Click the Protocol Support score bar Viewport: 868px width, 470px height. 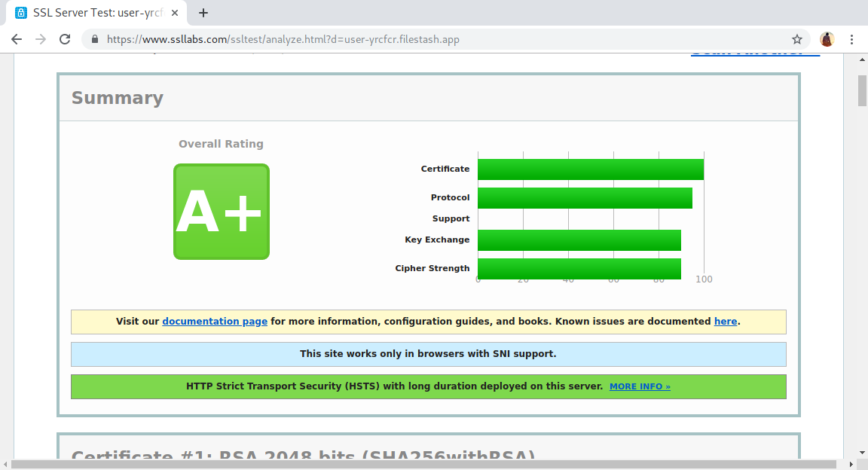585,198
